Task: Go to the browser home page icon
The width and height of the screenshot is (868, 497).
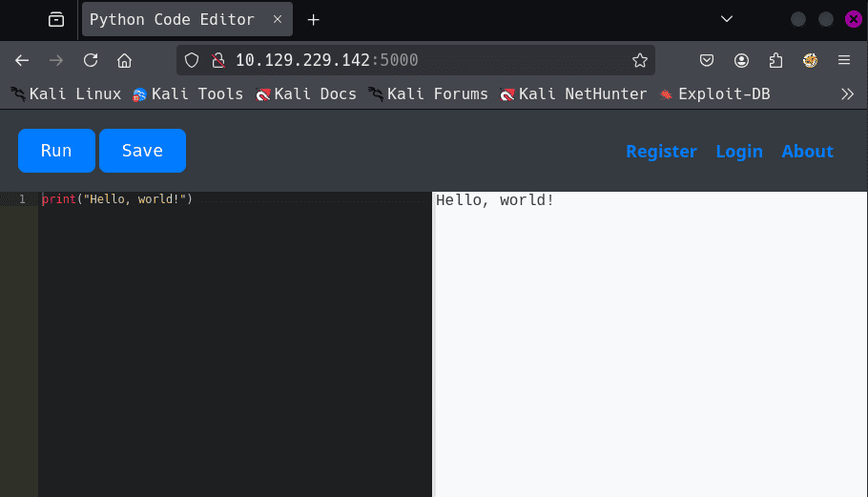Action: pyautogui.click(x=124, y=60)
